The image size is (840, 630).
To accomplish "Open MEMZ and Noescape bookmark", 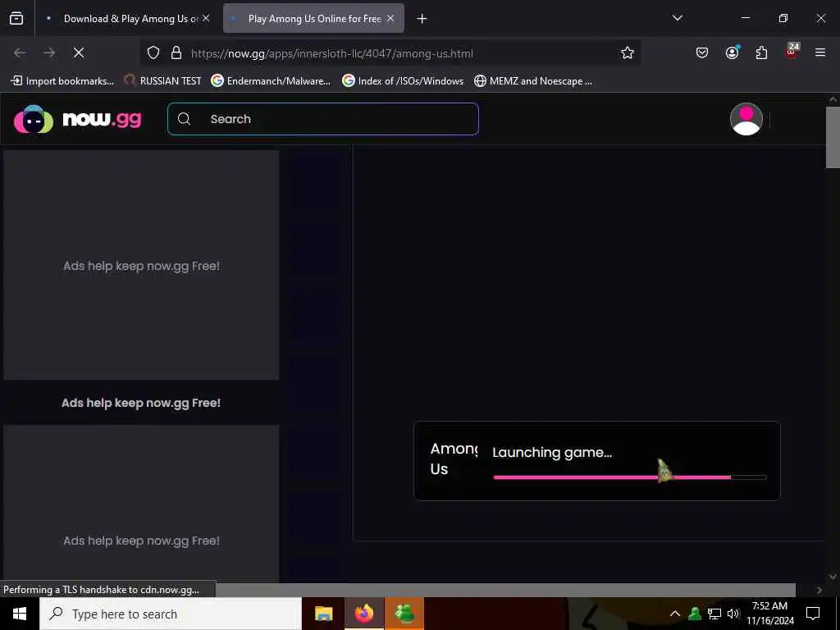I will point(533,81).
